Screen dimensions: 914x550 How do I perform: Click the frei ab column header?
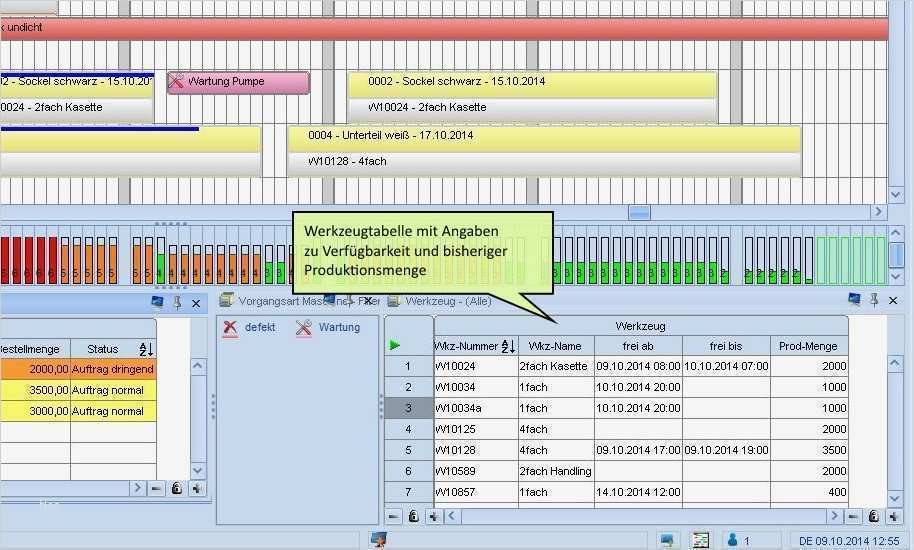[x=638, y=346]
